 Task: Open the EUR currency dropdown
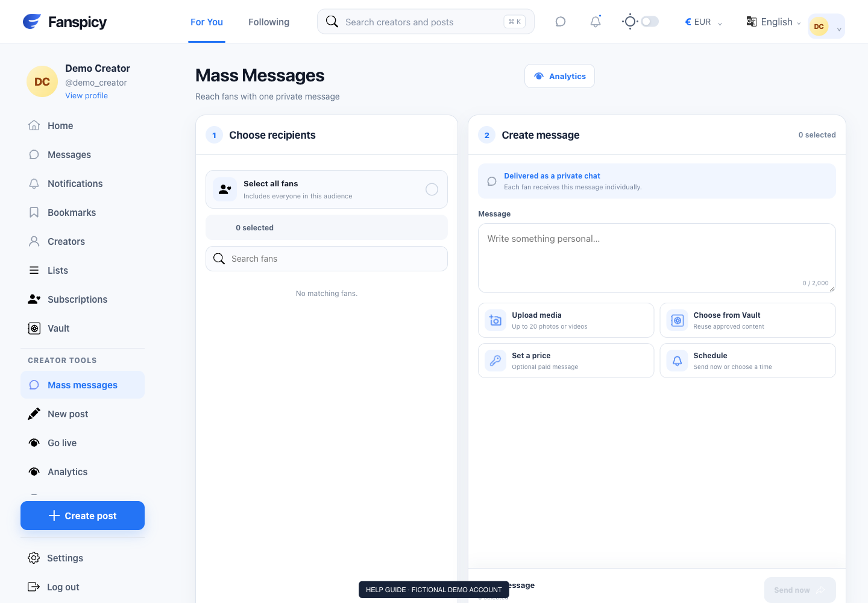[703, 22]
